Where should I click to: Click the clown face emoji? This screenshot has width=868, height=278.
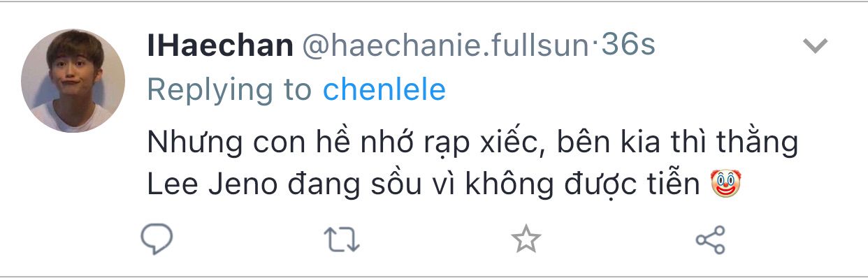pos(725,184)
